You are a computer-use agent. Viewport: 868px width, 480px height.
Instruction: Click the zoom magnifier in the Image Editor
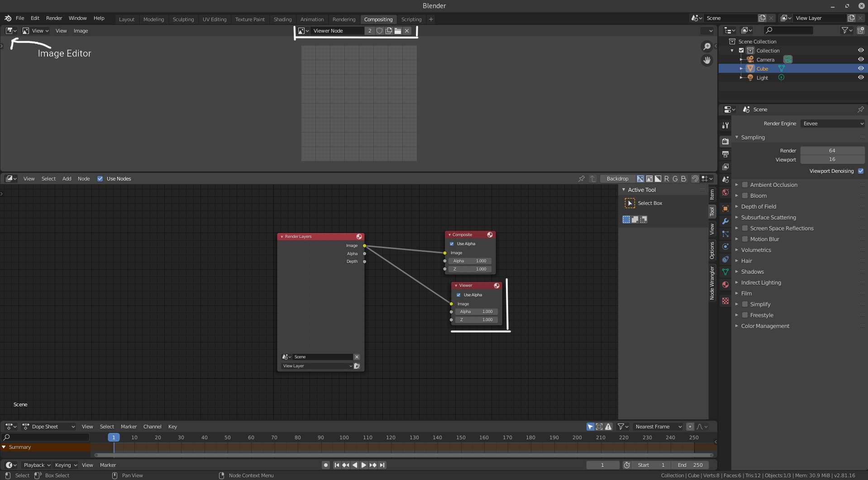(x=707, y=47)
